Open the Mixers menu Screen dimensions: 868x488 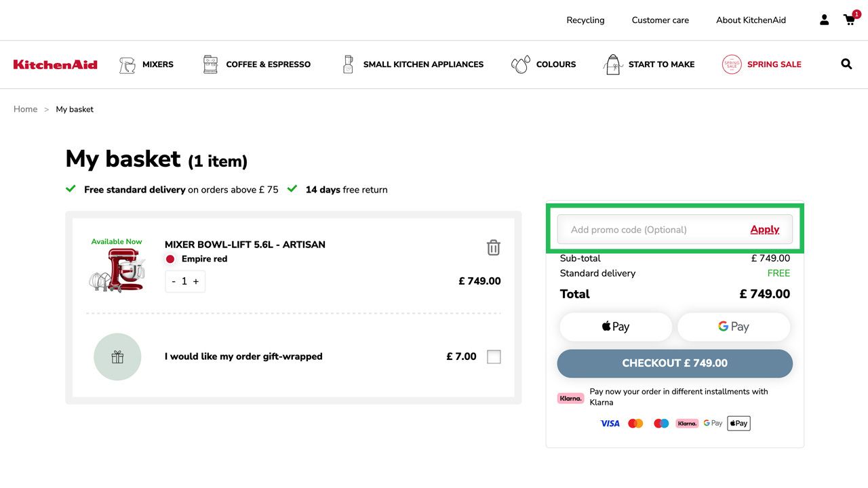(x=158, y=64)
